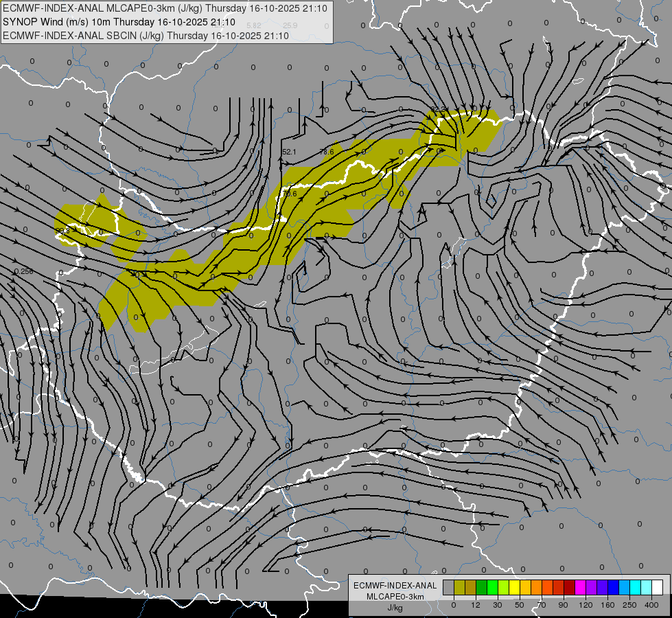
Task: Click the legend value 90
Action: click(x=563, y=605)
